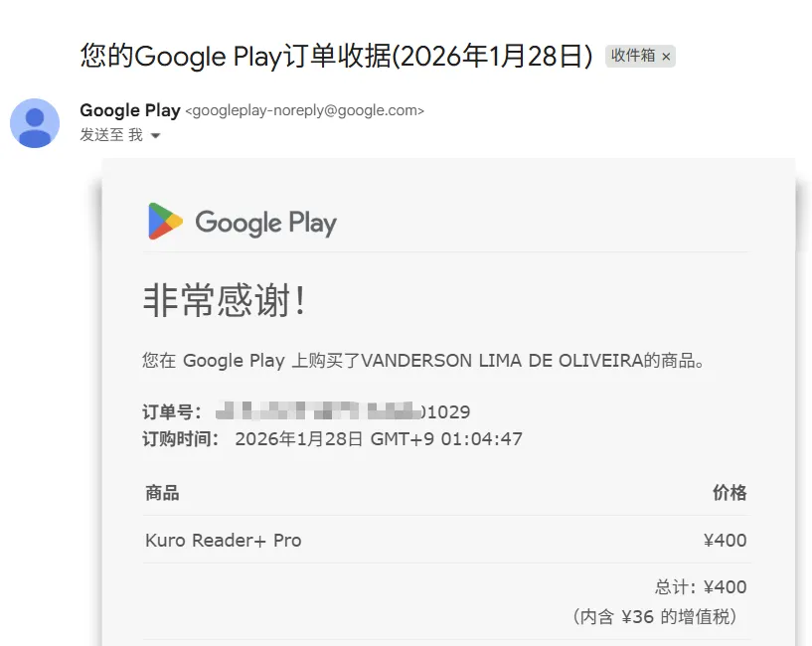Click the Kuro Reader+ Pro item name

point(224,541)
